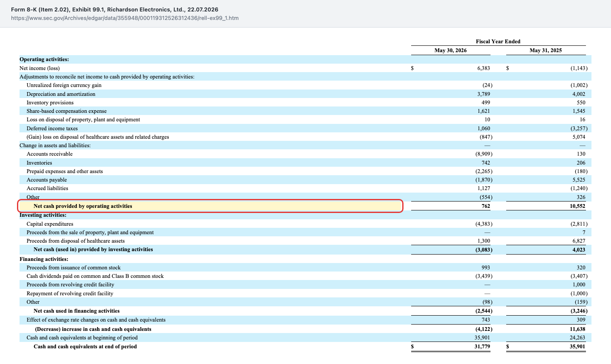Click the "Inventory provisions" label
Screen dimensions: 611x364
pos(50,103)
